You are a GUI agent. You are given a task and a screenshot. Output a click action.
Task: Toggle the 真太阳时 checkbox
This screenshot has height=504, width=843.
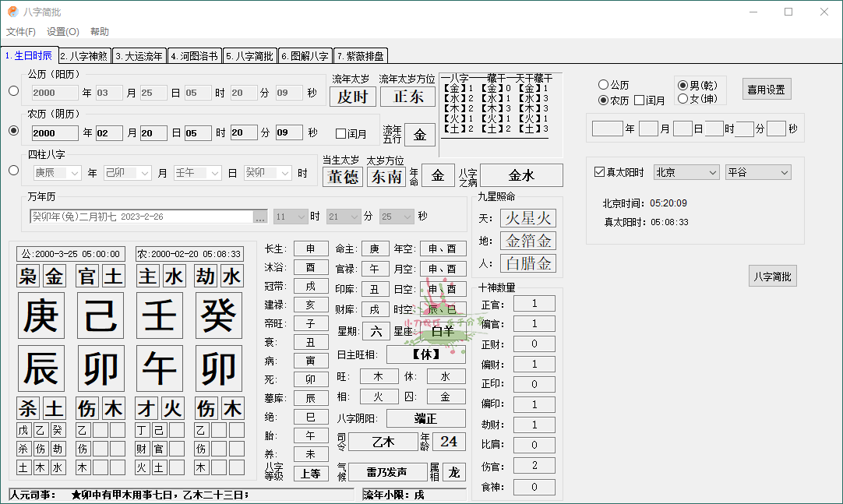point(599,172)
